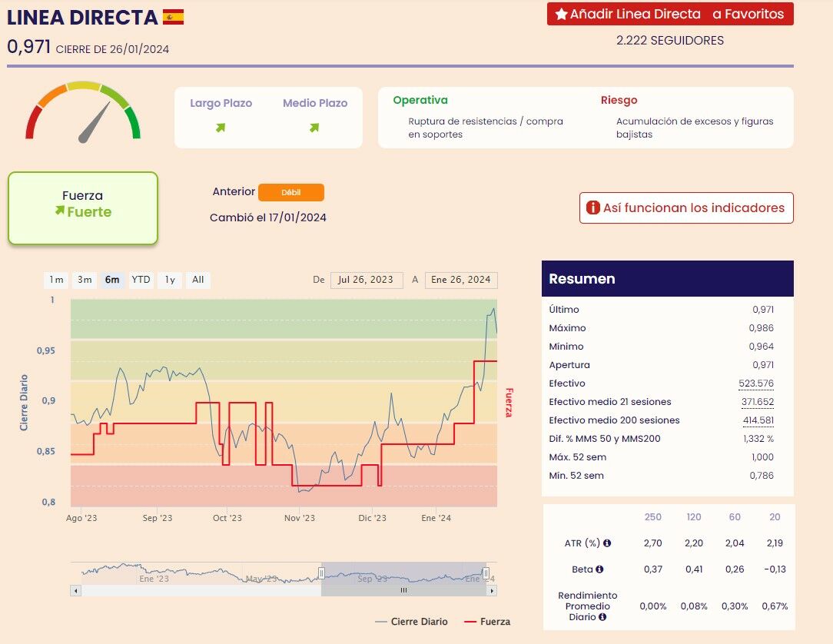Open the Rendimiento Promedio Diario info icon

(602, 617)
